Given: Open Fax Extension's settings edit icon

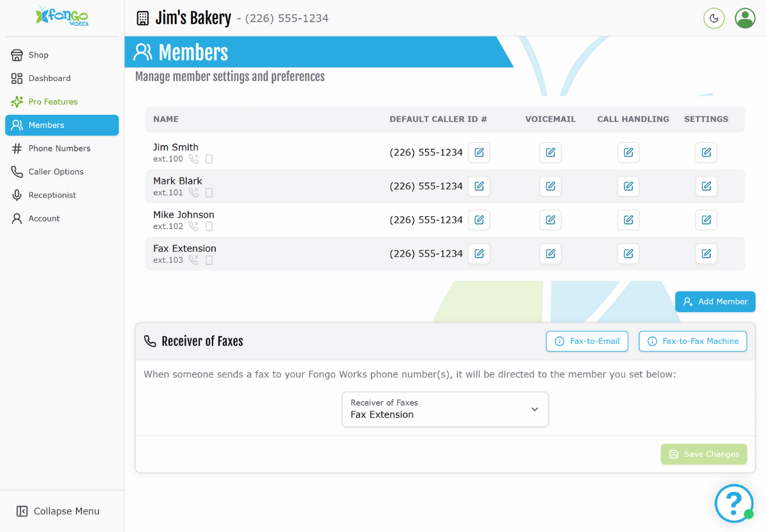Looking at the screenshot, I should [x=706, y=254].
